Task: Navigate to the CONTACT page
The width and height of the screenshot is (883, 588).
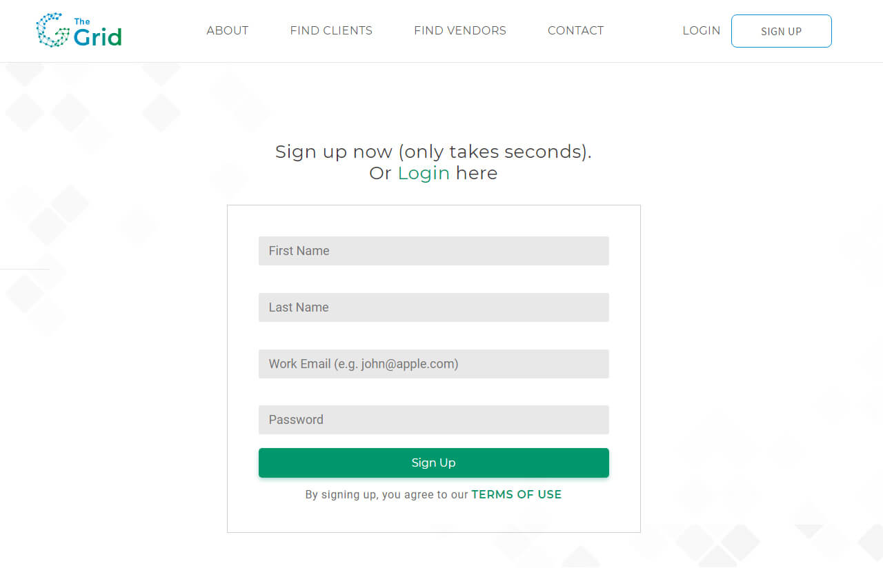Action: point(575,30)
